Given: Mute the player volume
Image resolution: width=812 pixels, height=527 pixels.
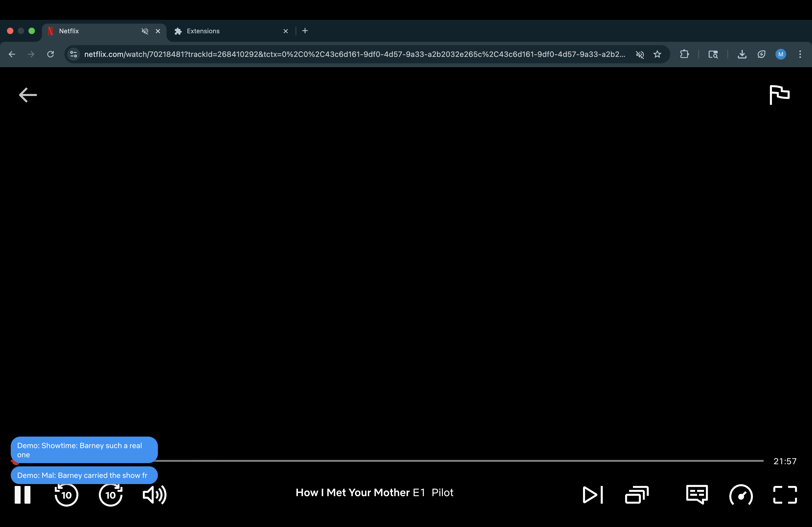Looking at the screenshot, I should coord(154,494).
